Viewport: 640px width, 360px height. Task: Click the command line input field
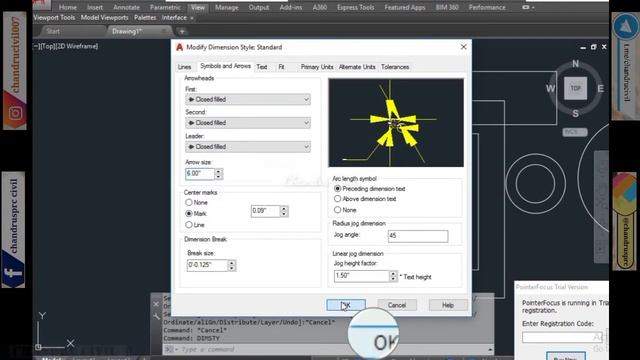click(327, 349)
